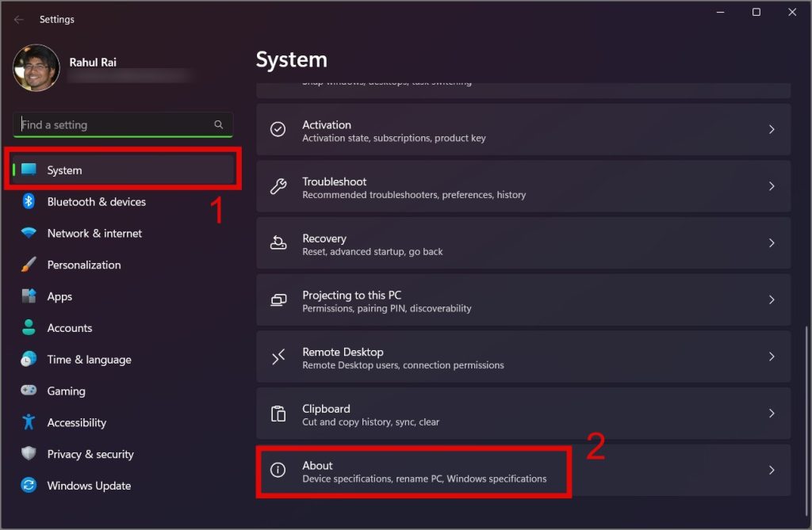The height and width of the screenshot is (530, 812).
Task: Click the Settings back arrow
Action: pos(19,19)
